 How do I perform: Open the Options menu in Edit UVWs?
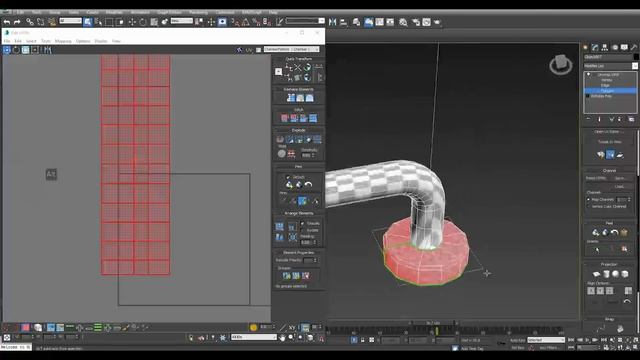click(83, 41)
